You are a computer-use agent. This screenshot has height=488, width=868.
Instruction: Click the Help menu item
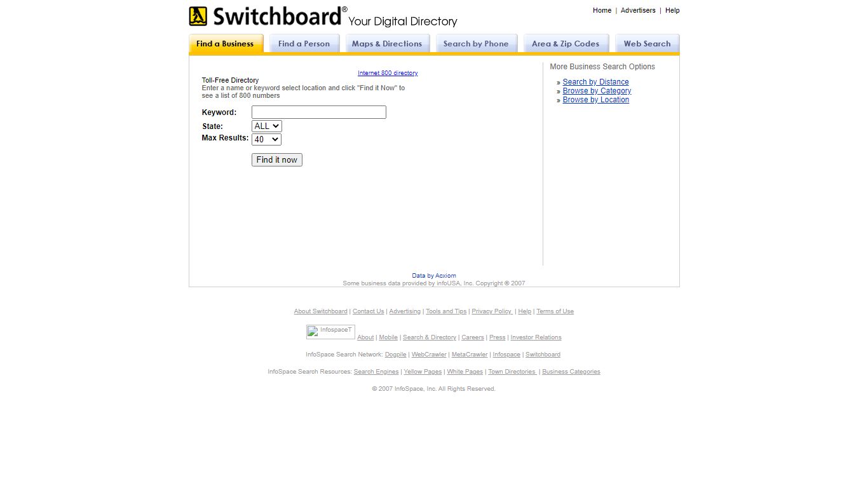[672, 10]
